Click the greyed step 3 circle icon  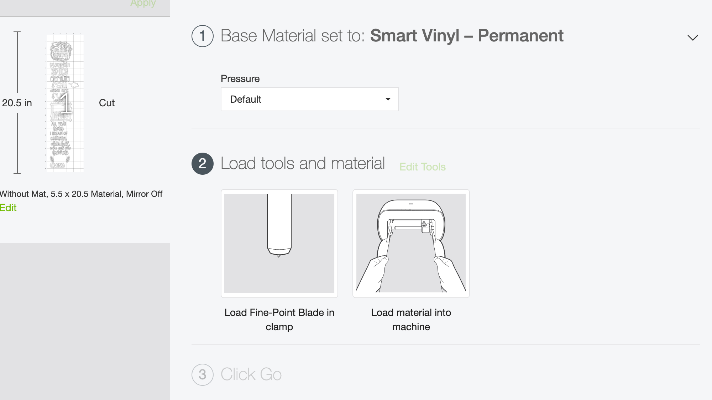[202, 374]
